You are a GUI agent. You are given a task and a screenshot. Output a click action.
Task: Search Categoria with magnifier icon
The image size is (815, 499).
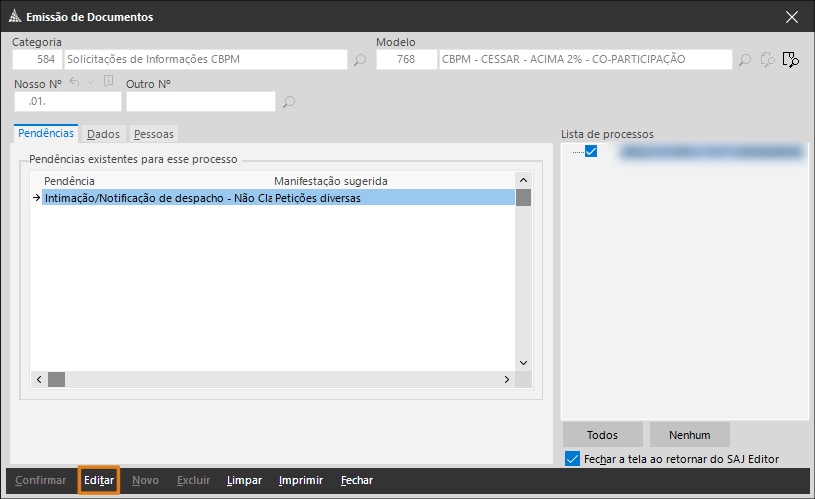360,60
